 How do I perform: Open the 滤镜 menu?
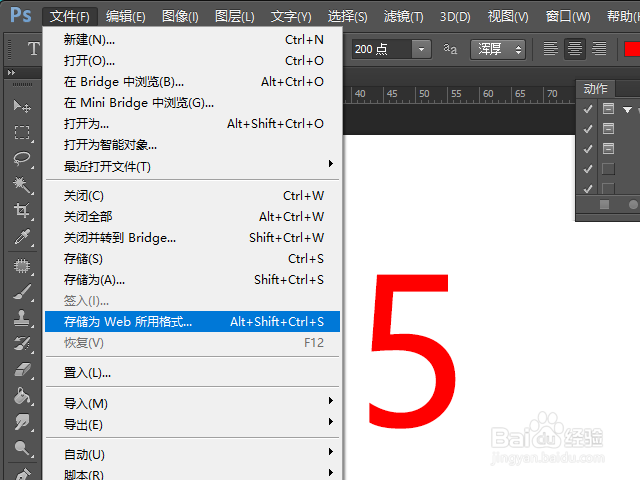(x=403, y=16)
